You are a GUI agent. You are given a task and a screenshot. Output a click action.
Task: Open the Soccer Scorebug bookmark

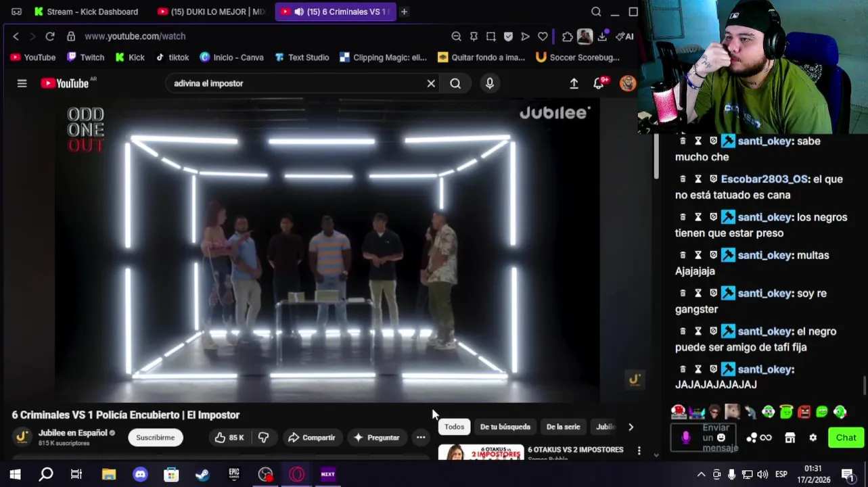coord(578,57)
